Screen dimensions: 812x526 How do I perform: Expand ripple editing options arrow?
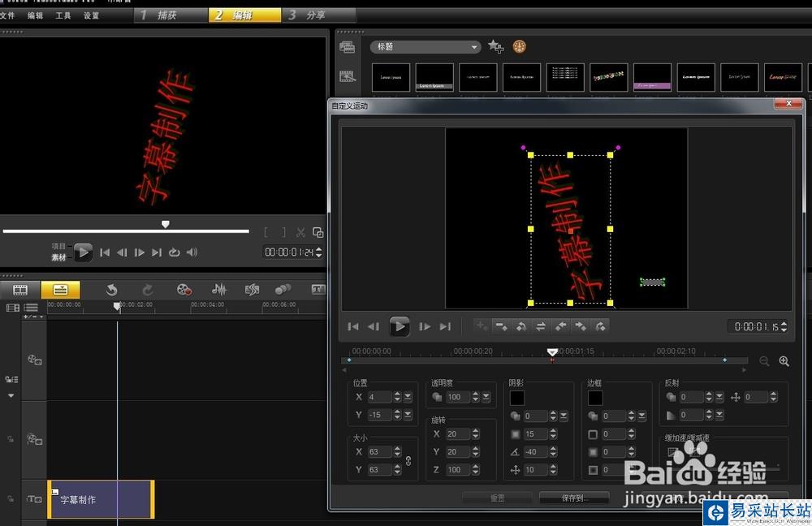tap(11, 395)
